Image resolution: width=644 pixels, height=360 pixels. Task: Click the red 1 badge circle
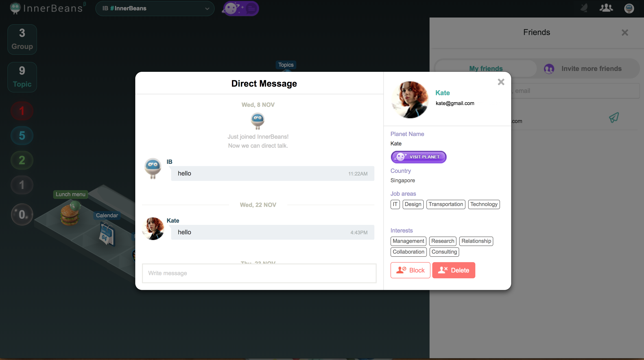(x=22, y=111)
